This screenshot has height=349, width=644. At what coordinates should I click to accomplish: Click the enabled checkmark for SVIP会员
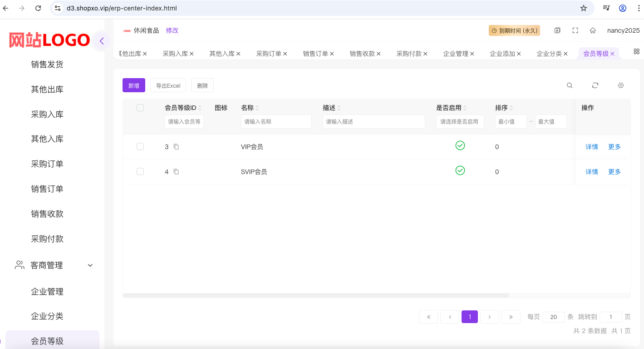click(460, 170)
